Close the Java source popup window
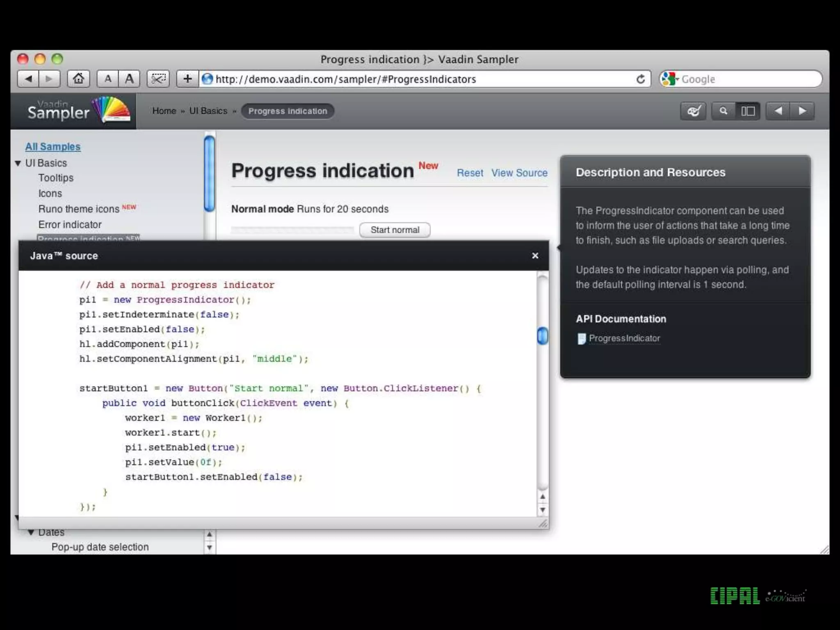The image size is (840, 630). coord(535,256)
